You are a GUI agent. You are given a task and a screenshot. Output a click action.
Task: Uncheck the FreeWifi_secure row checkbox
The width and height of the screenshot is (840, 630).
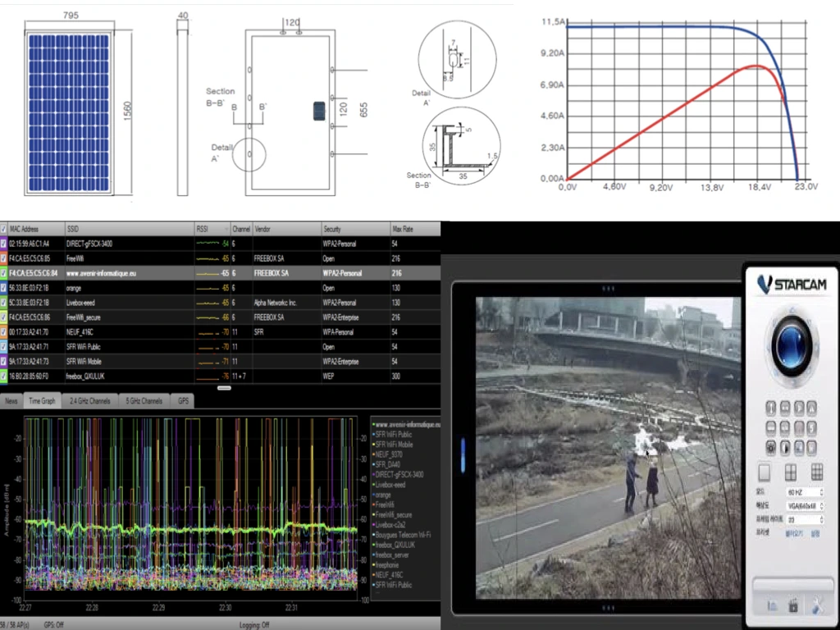coord(3,317)
